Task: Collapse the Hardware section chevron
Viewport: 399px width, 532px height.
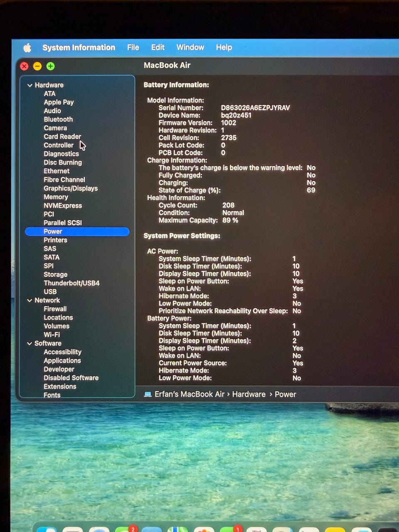Action: (30, 85)
